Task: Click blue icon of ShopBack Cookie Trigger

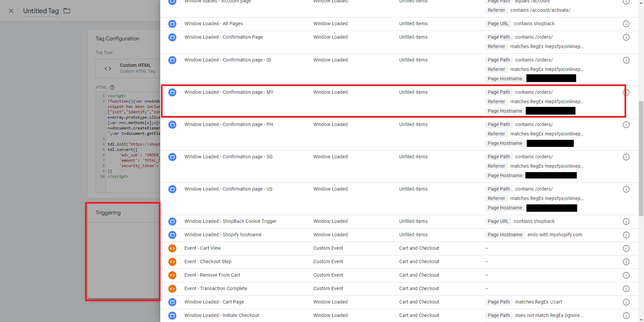Action: click(x=172, y=222)
